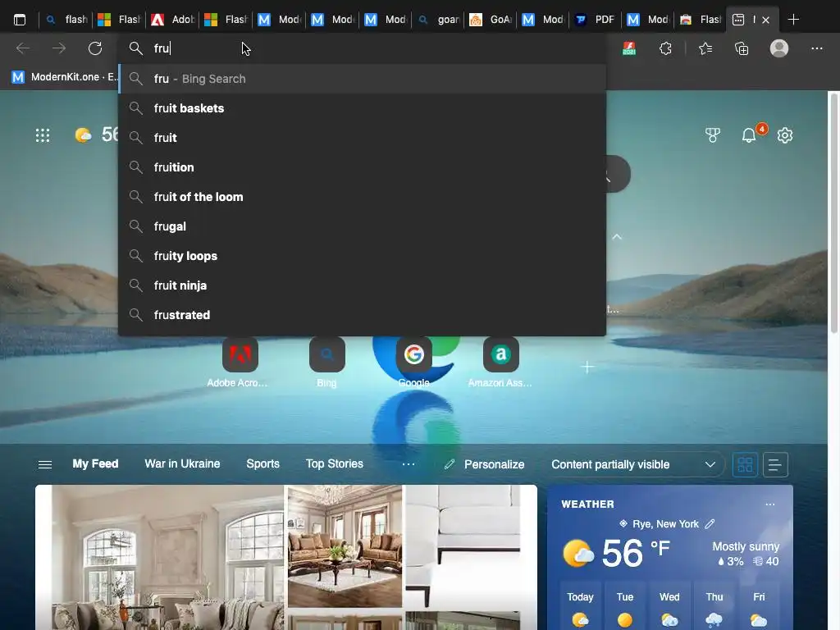Choose the 'frustrated' suggestion

tap(362, 314)
